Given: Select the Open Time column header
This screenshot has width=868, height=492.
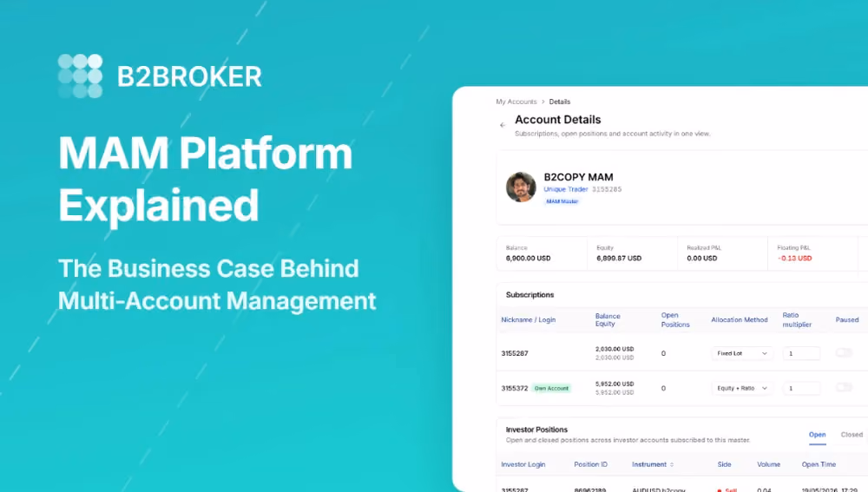Looking at the screenshot, I should (x=819, y=465).
